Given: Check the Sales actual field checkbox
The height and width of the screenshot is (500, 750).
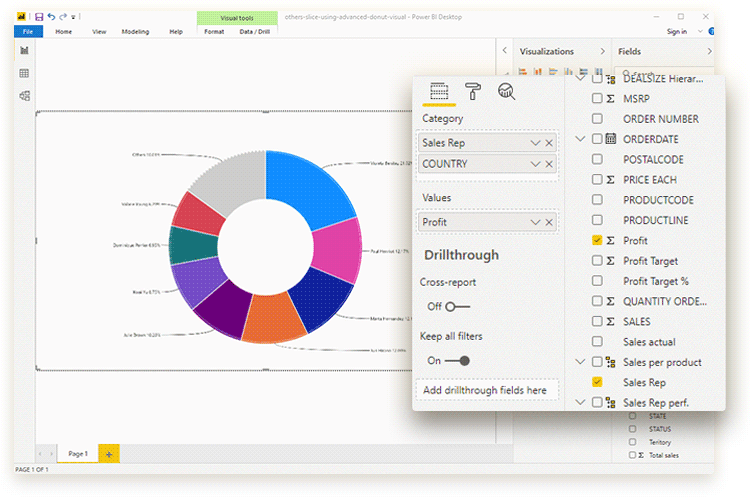Looking at the screenshot, I should click(597, 341).
